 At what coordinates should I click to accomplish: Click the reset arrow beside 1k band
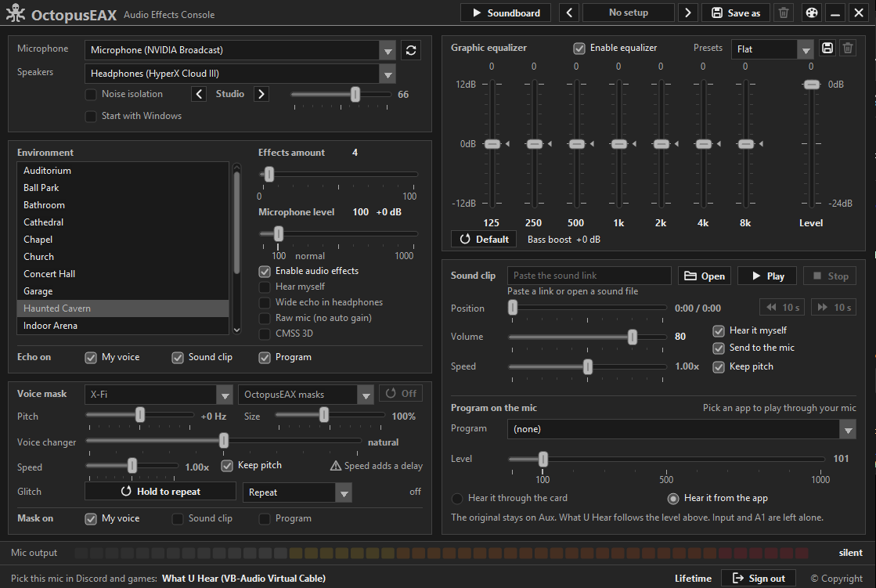click(634, 144)
